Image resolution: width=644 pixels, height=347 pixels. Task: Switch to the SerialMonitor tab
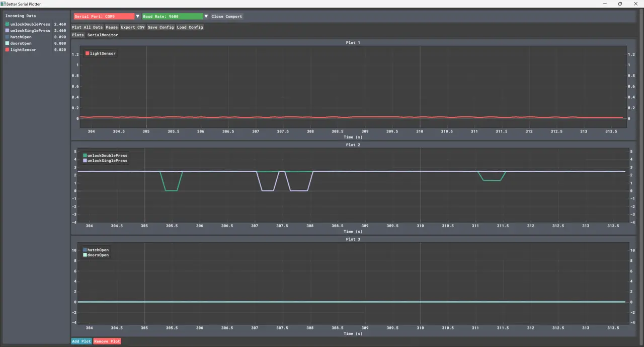tap(103, 35)
